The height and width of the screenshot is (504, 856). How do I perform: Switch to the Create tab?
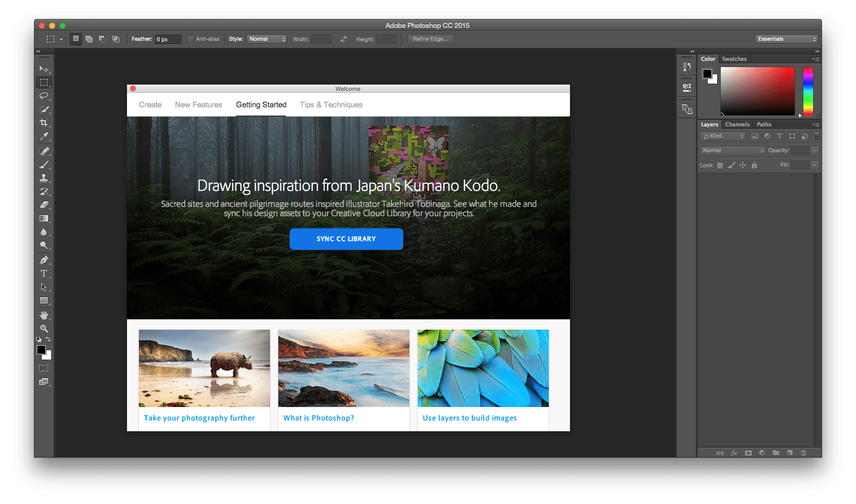click(150, 105)
